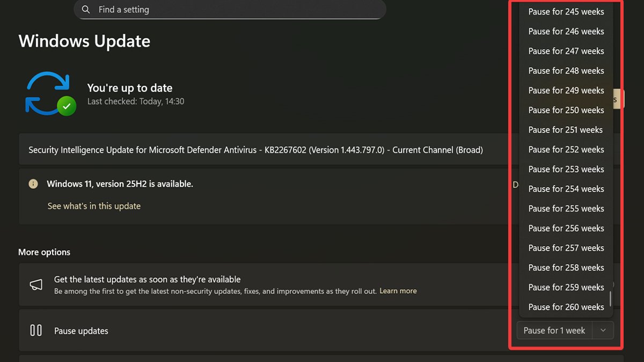Select "Pause for 260 weeks" option
This screenshot has width=644, height=362.
tap(566, 307)
